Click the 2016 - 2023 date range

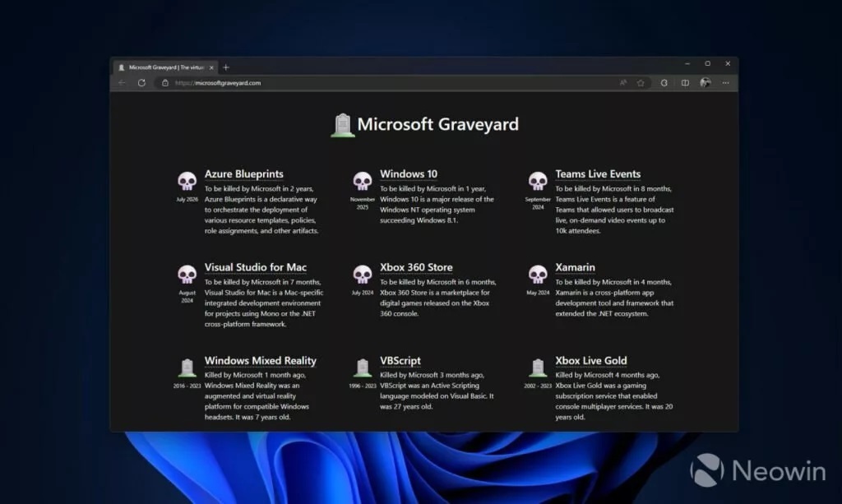(x=187, y=386)
